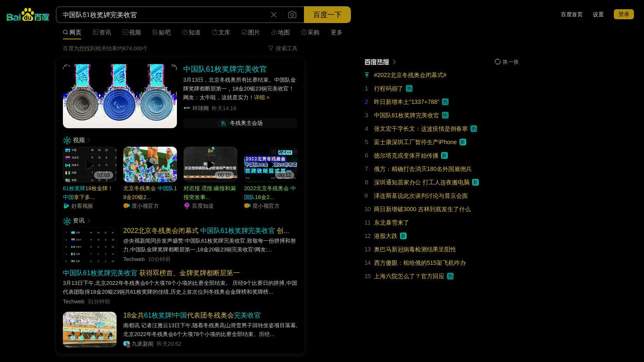Click the 详细 > link

262,97
